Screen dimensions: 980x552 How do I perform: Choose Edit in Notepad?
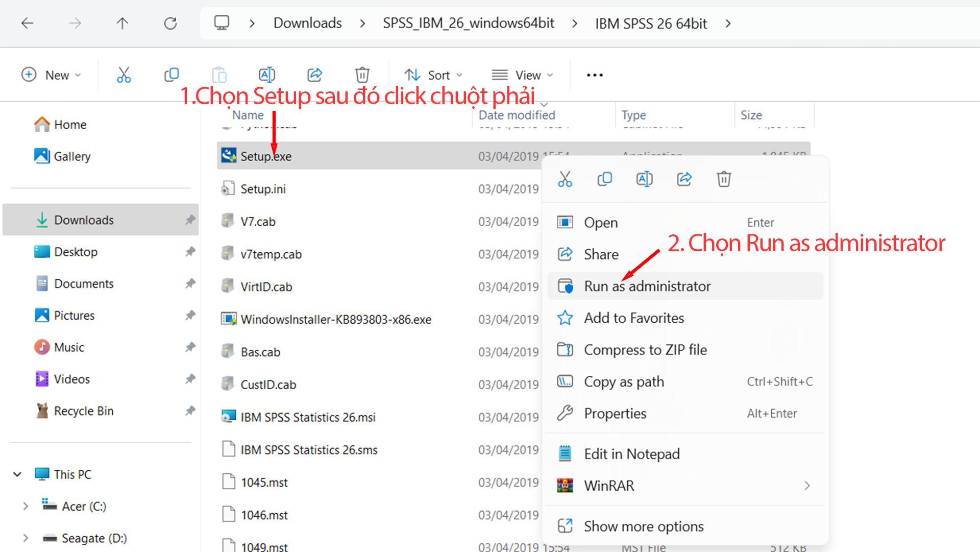pyautogui.click(x=685, y=454)
